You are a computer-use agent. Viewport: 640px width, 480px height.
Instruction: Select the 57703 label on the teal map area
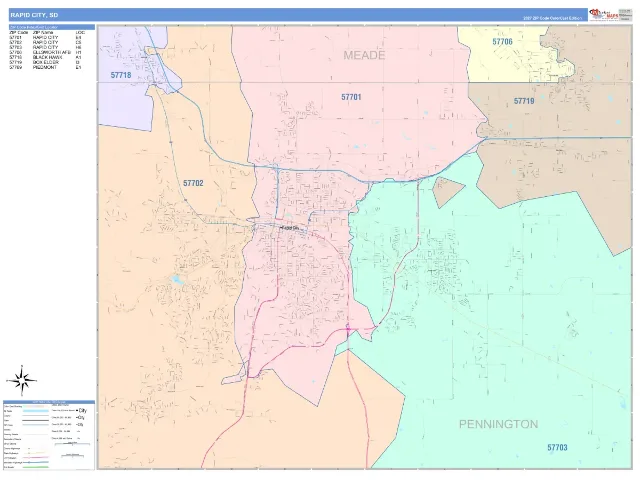pos(557,447)
